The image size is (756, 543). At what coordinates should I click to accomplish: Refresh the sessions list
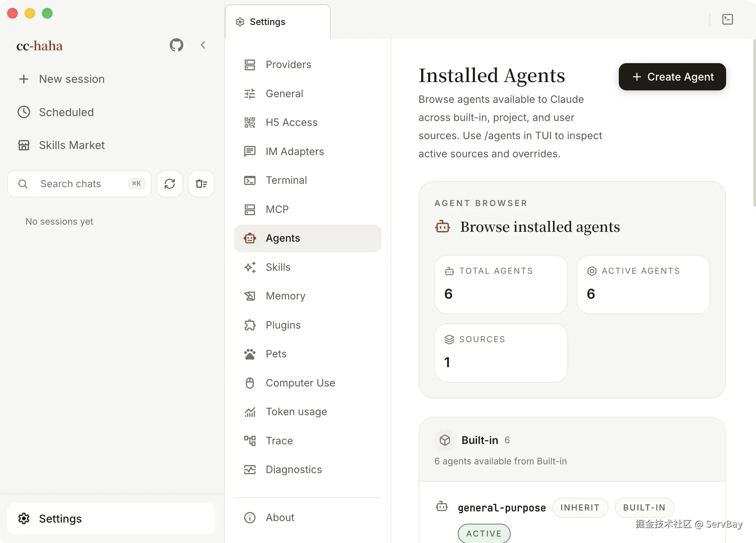point(170,184)
